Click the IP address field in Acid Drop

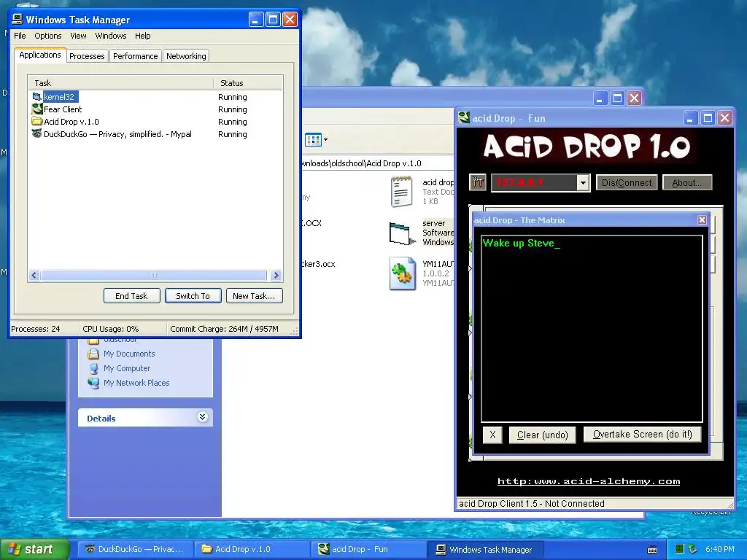[x=534, y=182]
